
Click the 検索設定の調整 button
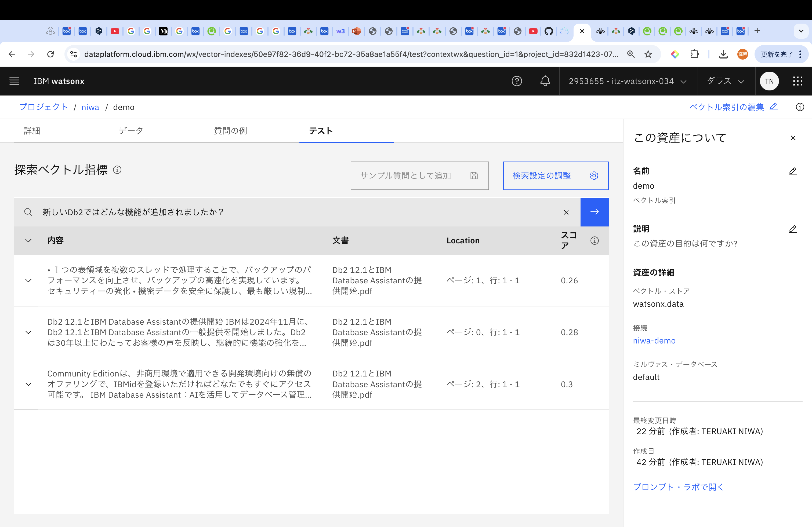point(556,175)
